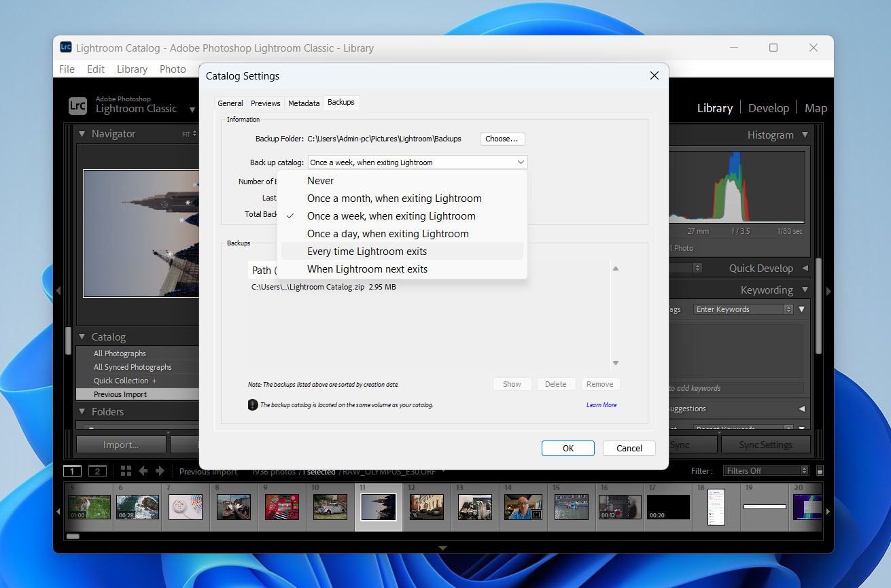Open Enter Keywords dropdown
This screenshot has height=588, width=891.
point(744,309)
